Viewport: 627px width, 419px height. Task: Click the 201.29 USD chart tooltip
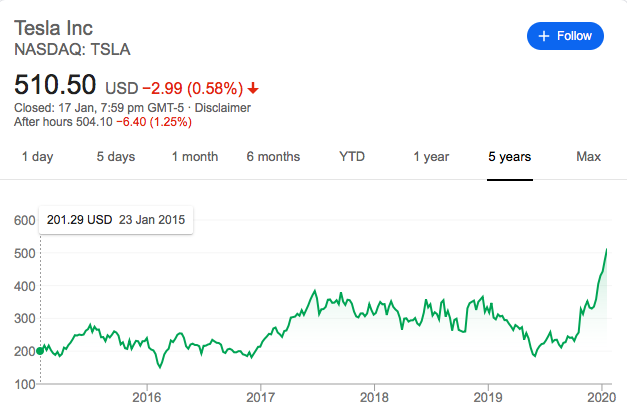pos(116,219)
